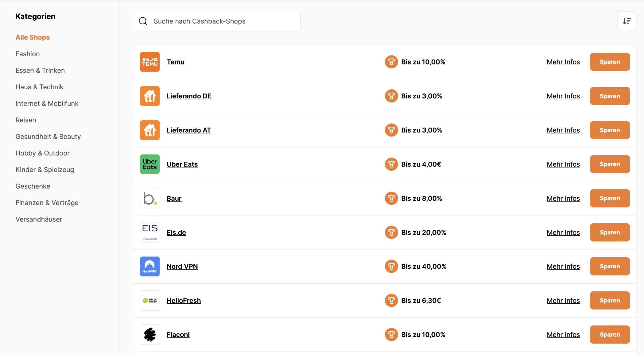
Task: Click trophy icon in Uber Eats row
Action: coord(391,164)
